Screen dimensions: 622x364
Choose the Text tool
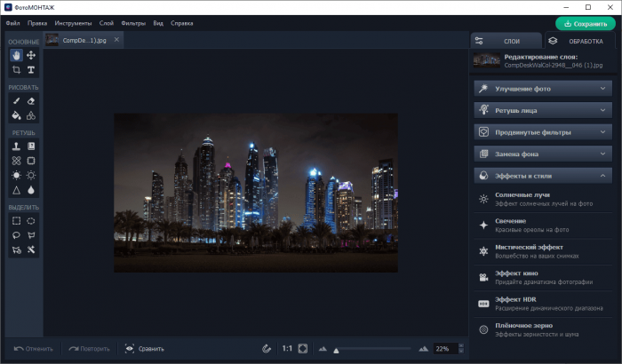[x=30, y=69]
